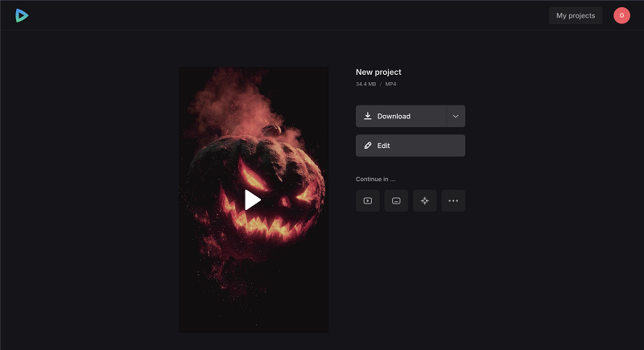Click the MP4 format text
The height and width of the screenshot is (350, 644).
click(390, 84)
